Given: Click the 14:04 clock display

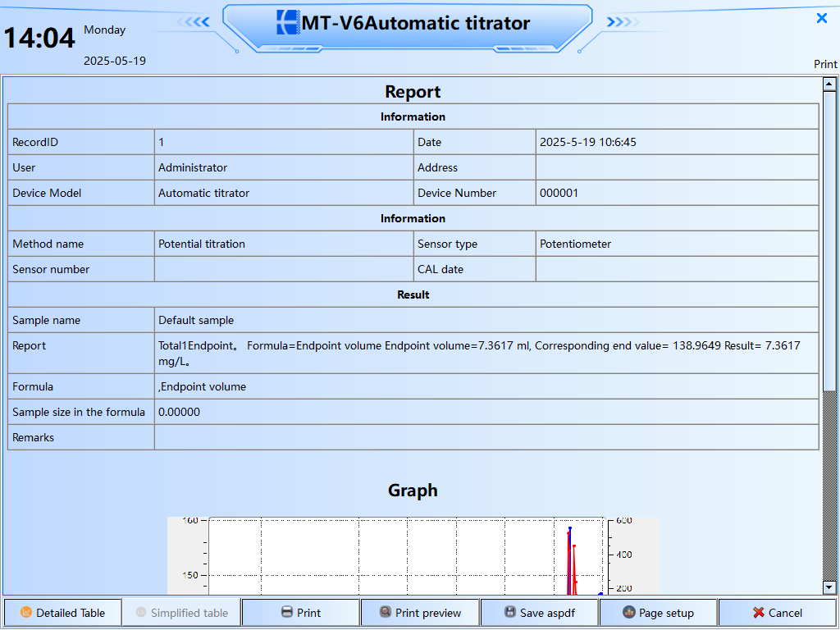Looking at the screenshot, I should 39,38.
